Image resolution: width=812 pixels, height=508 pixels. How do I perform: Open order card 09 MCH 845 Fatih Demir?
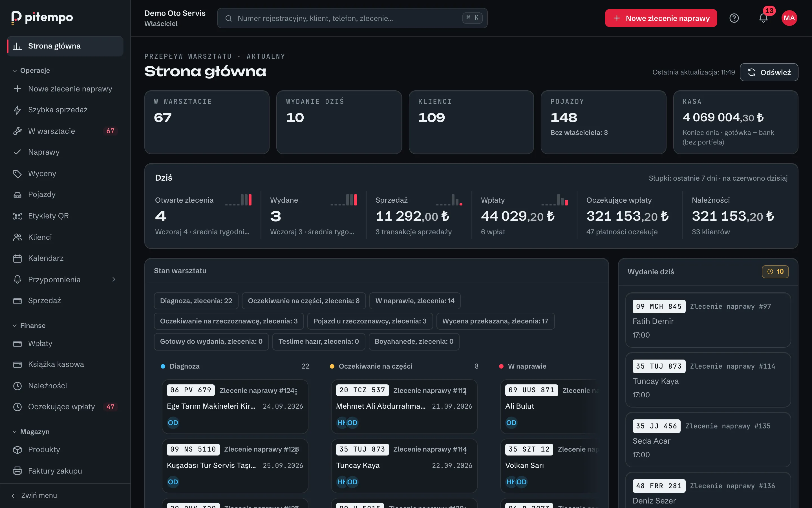[708, 320]
